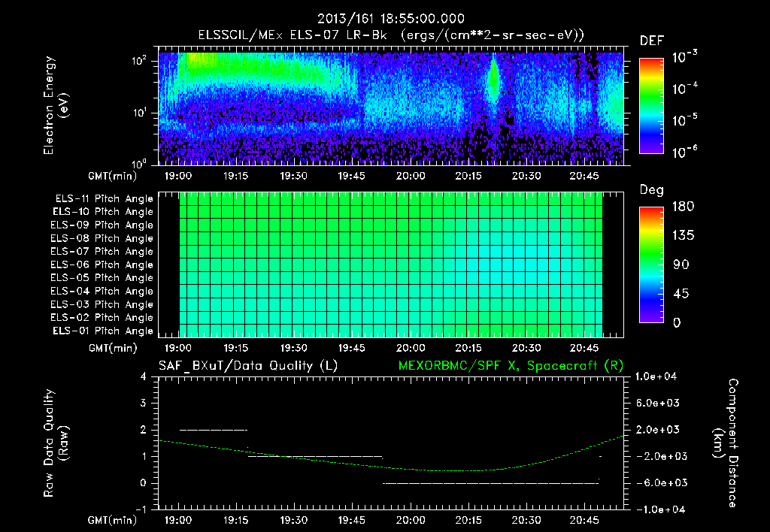Click the 20:45 tick on spectrogram time axis
This screenshot has width=770, height=532.
point(584,176)
